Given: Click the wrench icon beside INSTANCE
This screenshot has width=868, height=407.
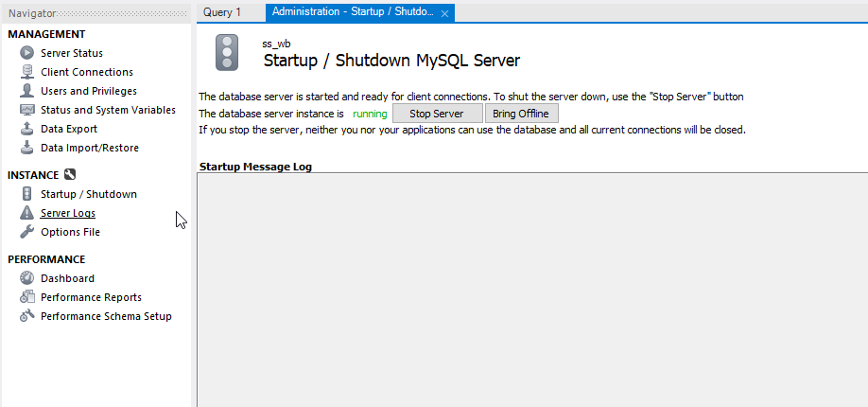Looking at the screenshot, I should (69, 175).
